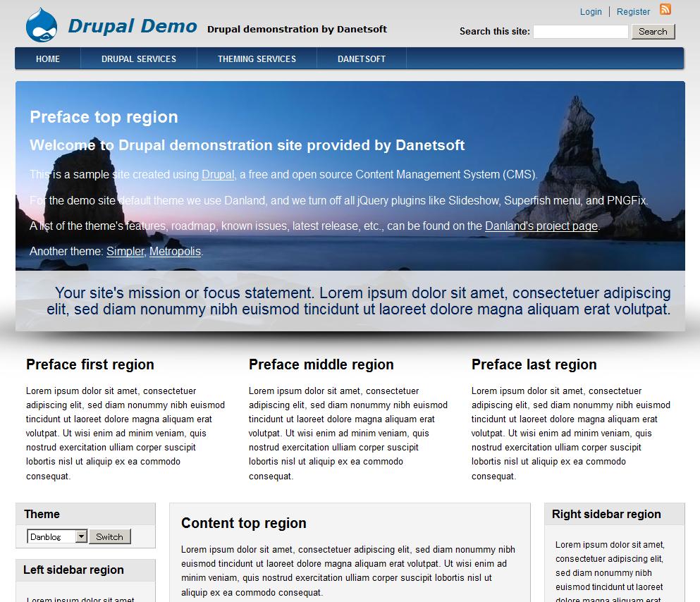Open the orange RSS feed icon
The image size is (700, 602).
click(x=665, y=9)
